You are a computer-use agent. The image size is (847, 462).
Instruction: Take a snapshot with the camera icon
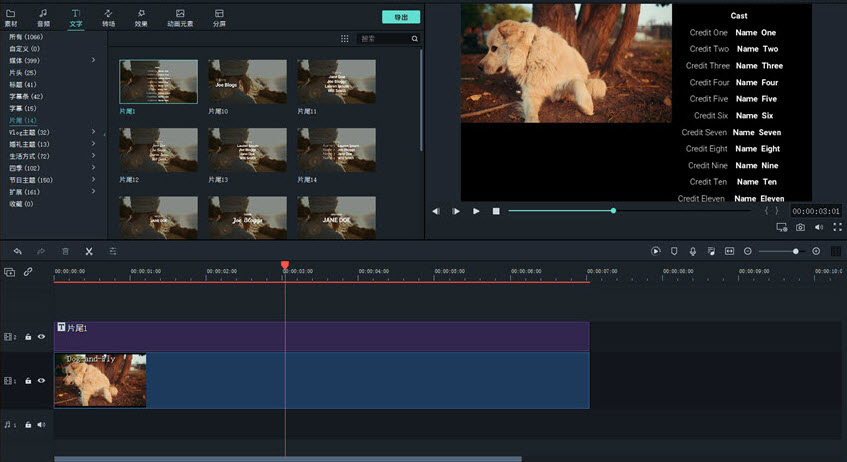click(x=800, y=228)
